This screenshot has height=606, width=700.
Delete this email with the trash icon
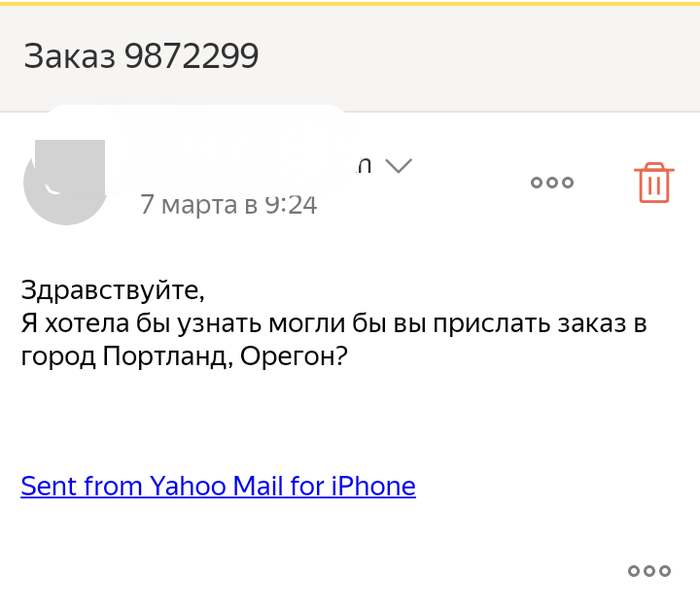coord(653,183)
